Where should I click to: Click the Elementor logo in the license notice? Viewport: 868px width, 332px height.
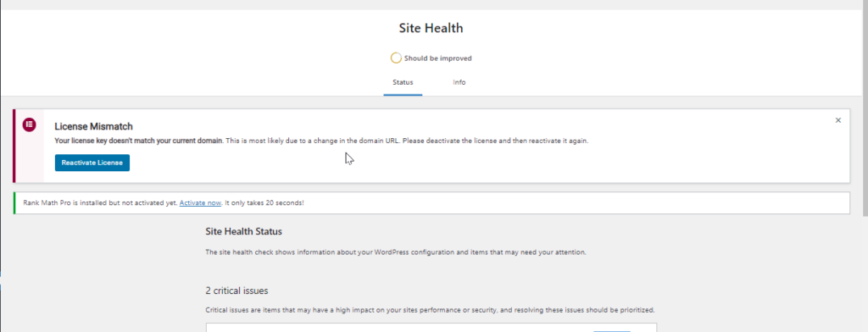tap(29, 125)
